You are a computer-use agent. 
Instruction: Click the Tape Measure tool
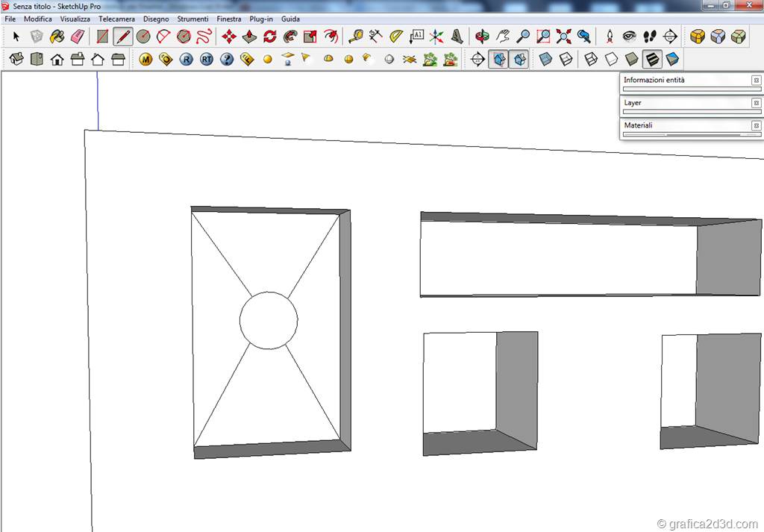[x=356, y=36]
